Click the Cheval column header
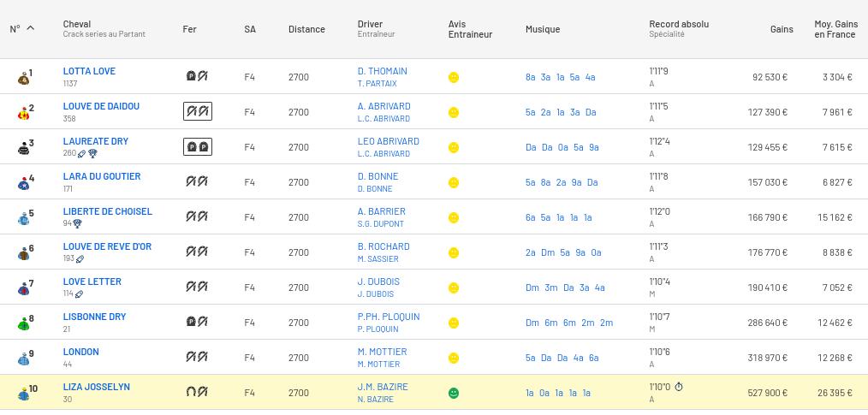The width and height of the screenshot is (868, 415). (x=77, y=24)
